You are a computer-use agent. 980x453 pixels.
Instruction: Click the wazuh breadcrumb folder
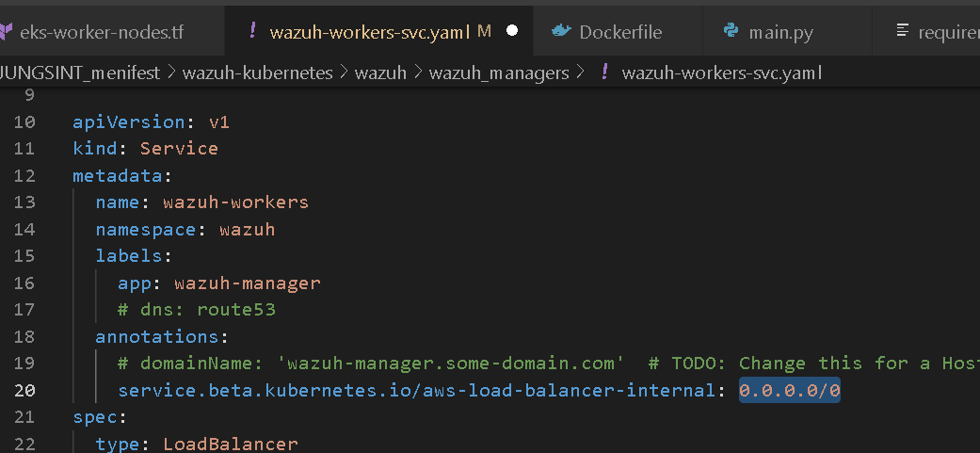pos(380,73)
